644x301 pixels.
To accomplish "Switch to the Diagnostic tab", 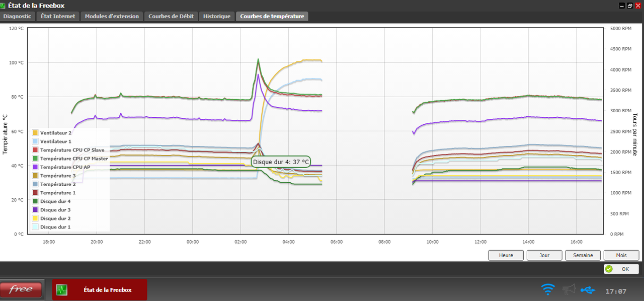I will click(x=17, y=16).
